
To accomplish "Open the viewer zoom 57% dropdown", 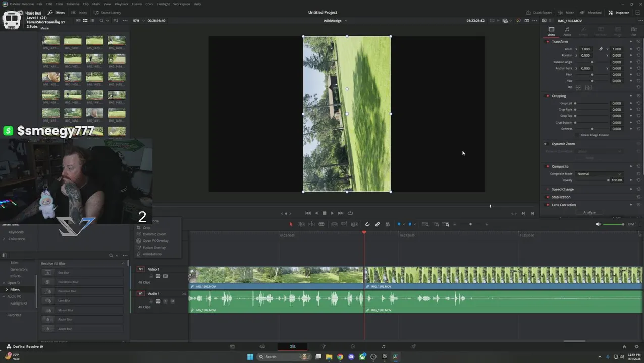I will [138, 21].
